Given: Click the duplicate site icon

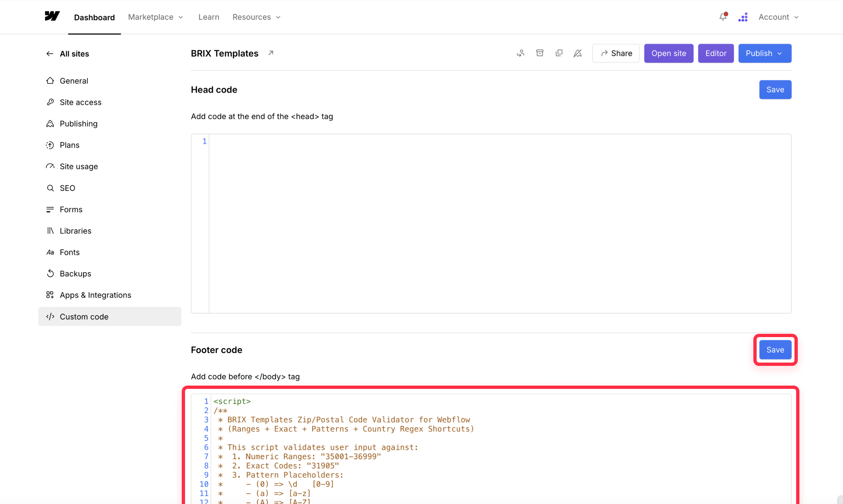Looking at the screenshot, I should pyautogui.click(x=559, y=53).
